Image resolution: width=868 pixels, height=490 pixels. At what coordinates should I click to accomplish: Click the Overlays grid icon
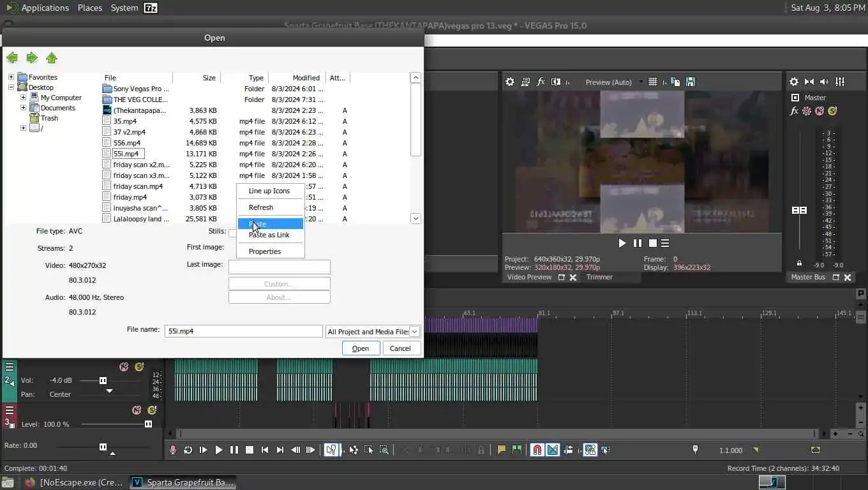[653, 82]
